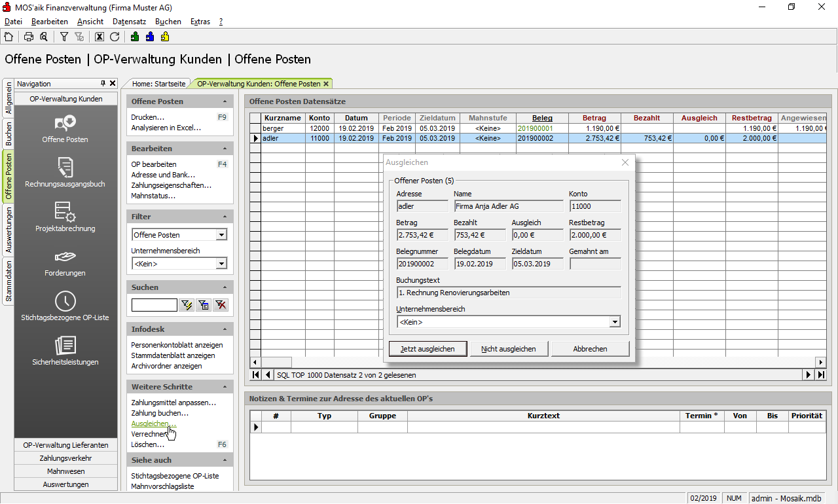Click the green puzzle piece icon
Screen dimensions: 838x504
pos(135,37)
